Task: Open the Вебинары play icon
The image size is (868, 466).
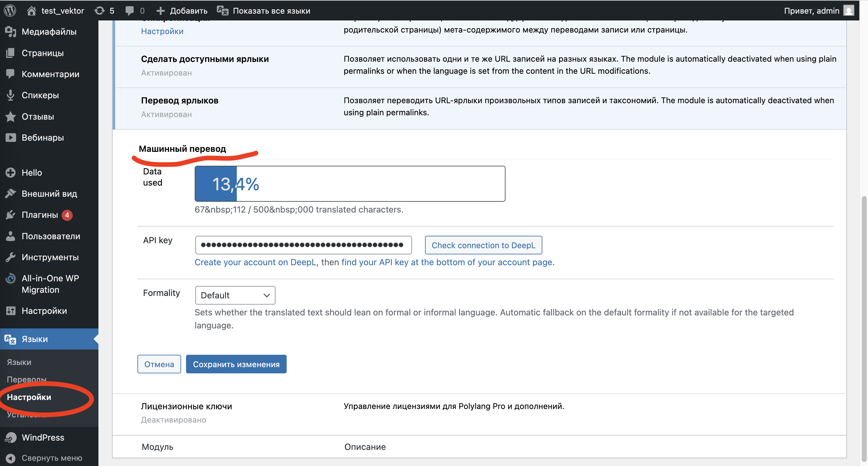Action: tap(11, 138)
